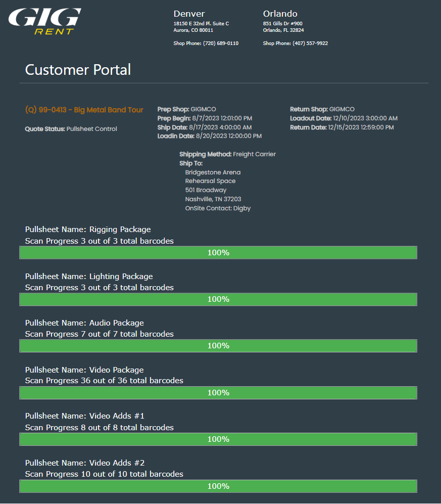Click the Denver shop phone number
Image resolution: width=441 pixels, height=504 pixels.
click(220, 43)
